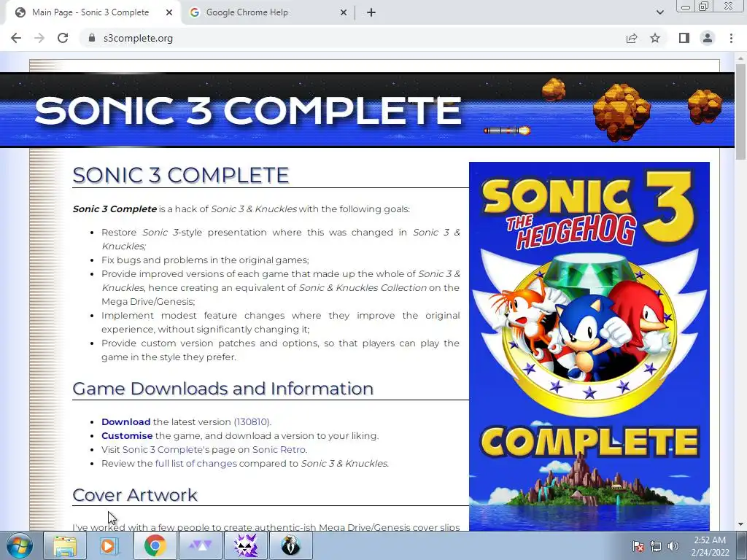Click the Sonic 3 Complete cover artwork image
Screen dimensions: 747x560
[x=589, y=346]
